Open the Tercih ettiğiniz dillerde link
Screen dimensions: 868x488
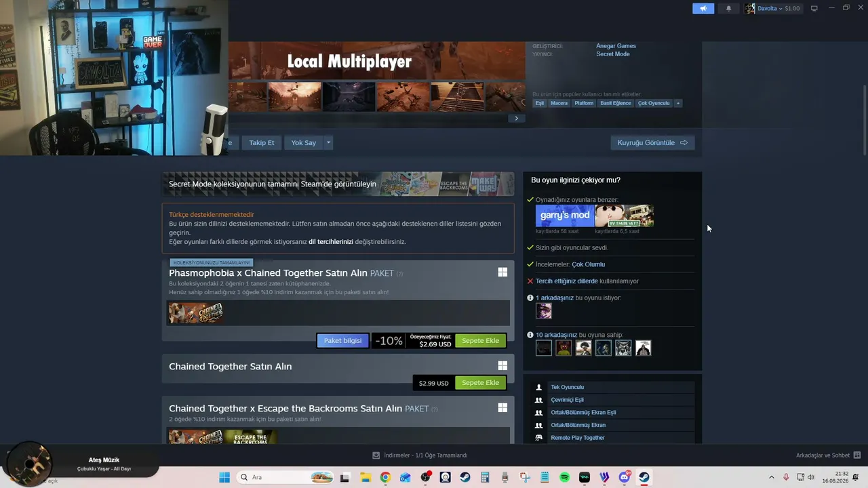[x=567, y=281]
